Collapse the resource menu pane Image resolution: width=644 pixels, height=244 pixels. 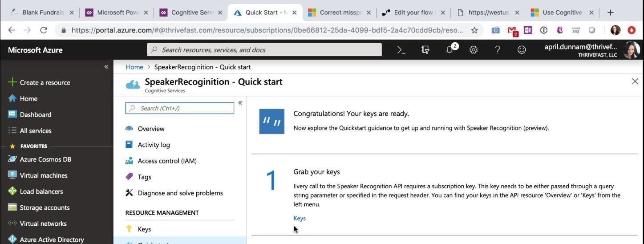pos(240,103)
